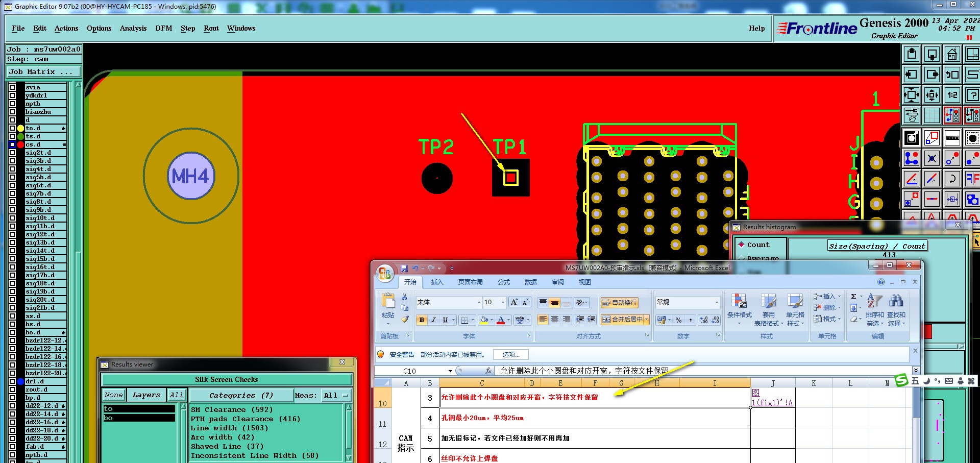980x463 pixels.
Task: Switch to the Excel Insert ribbon tab
Action: coord(437,282)
